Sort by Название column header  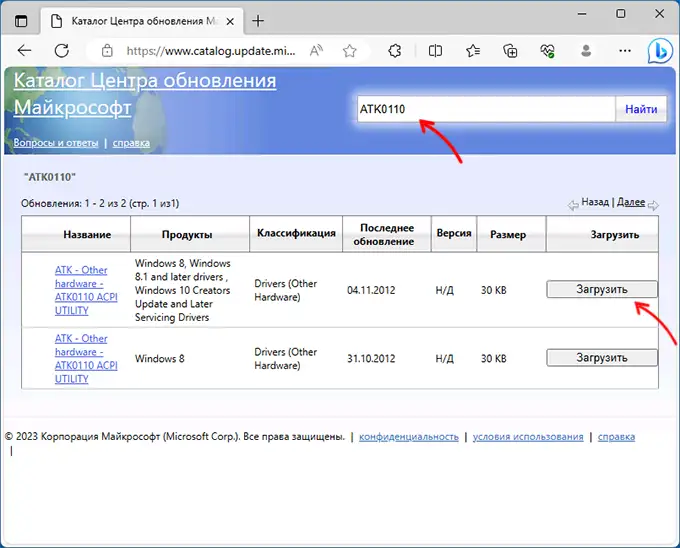[x=87, y=235]
